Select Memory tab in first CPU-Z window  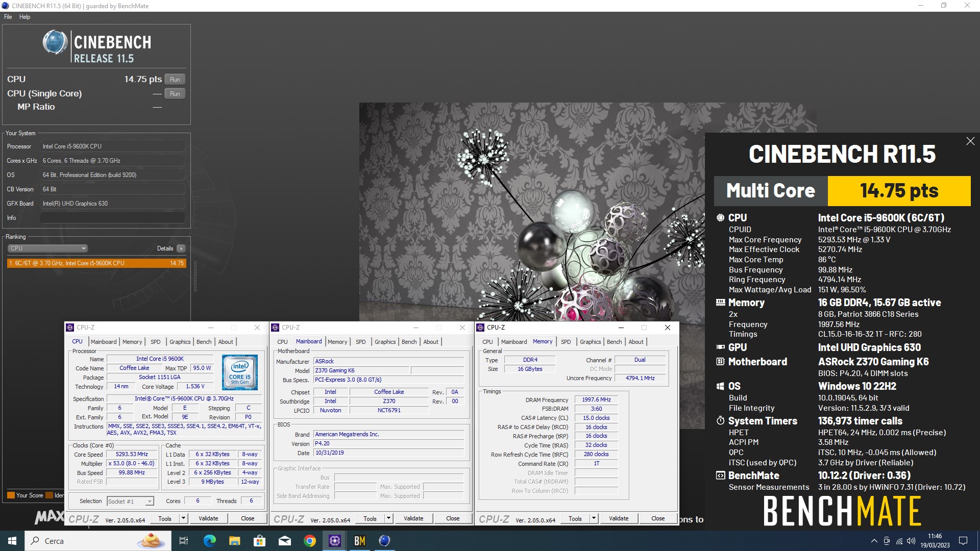(x=132, y=342)
